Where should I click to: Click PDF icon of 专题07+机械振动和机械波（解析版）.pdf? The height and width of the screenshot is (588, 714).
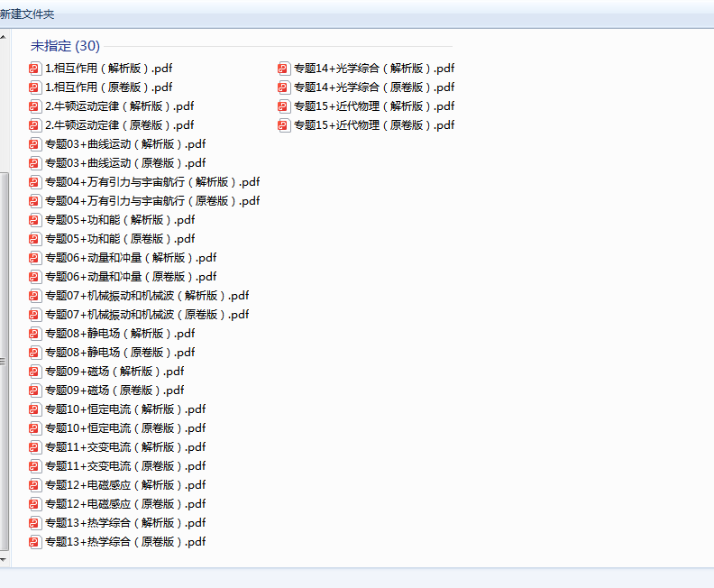coord(35,296)
